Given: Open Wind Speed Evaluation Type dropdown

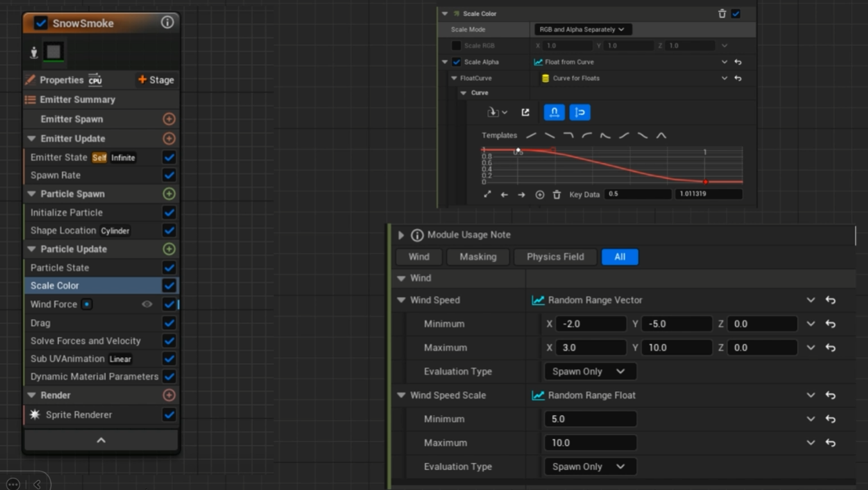Looking at the screenshot, I should (x=590, y=372).
